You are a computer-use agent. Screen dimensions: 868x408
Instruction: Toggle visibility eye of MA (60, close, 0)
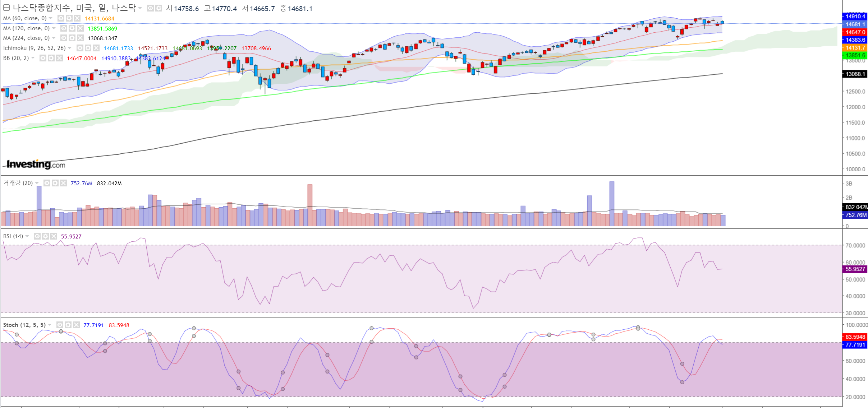(x=61, y=18)
